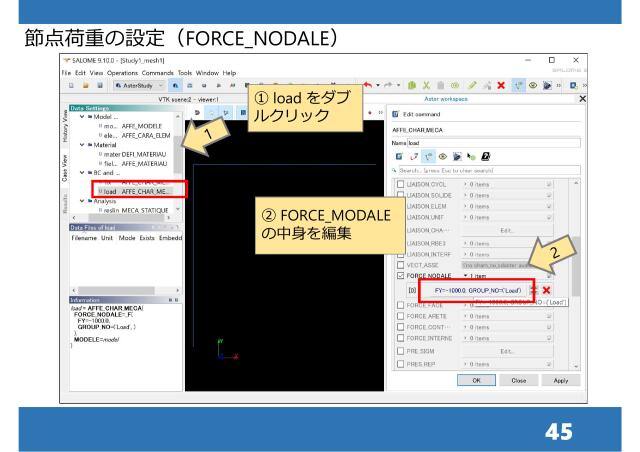
Task: Click the Apply button
Action: tap(560, 381)
